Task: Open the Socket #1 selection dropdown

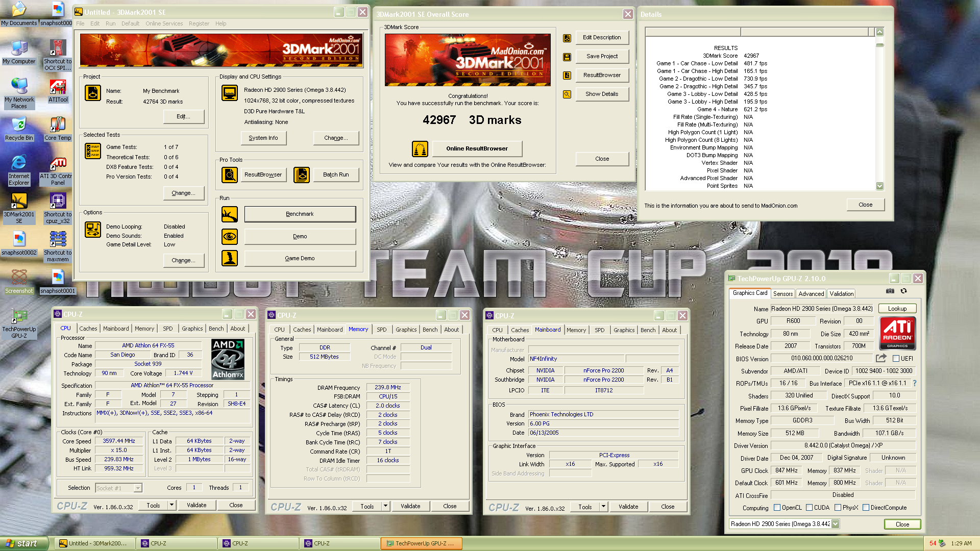Action: click(x=138, y=488)
